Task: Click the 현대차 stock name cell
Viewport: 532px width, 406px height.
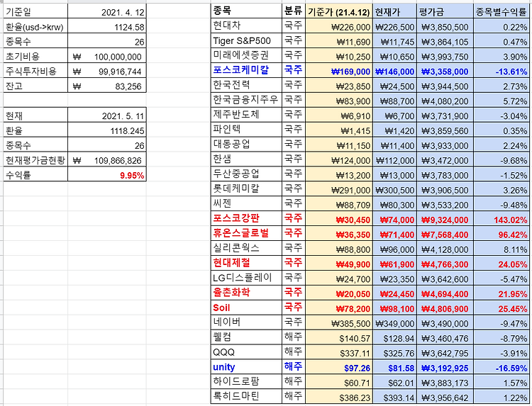Action: 246,26
